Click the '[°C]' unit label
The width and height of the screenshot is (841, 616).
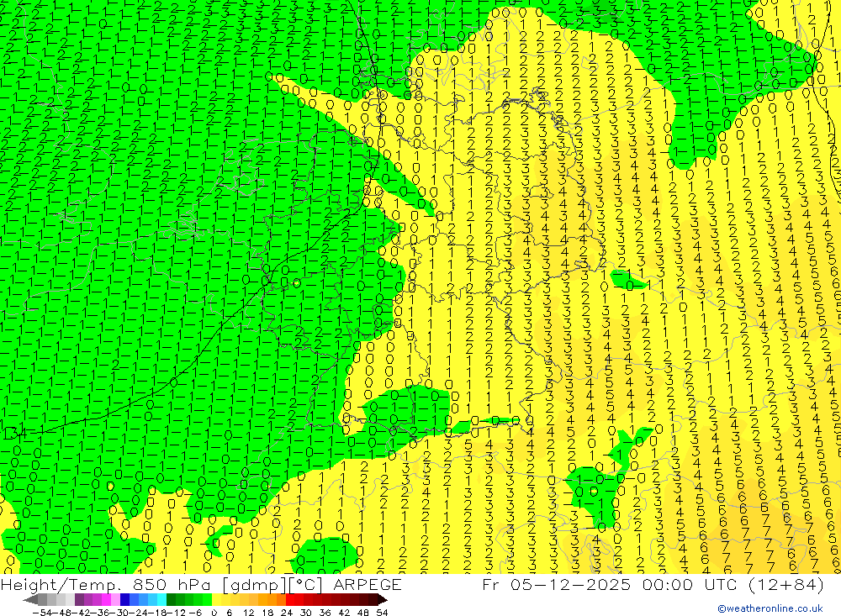(x=307, y=585)
